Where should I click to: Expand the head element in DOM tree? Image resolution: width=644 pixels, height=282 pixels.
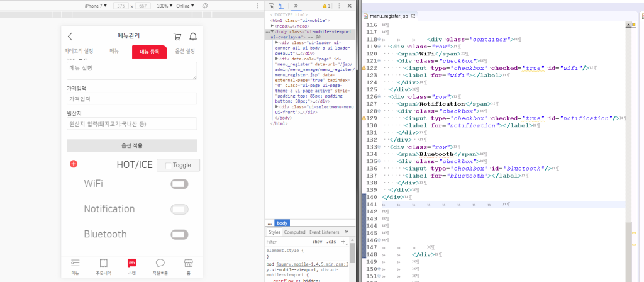pos(273,26)
